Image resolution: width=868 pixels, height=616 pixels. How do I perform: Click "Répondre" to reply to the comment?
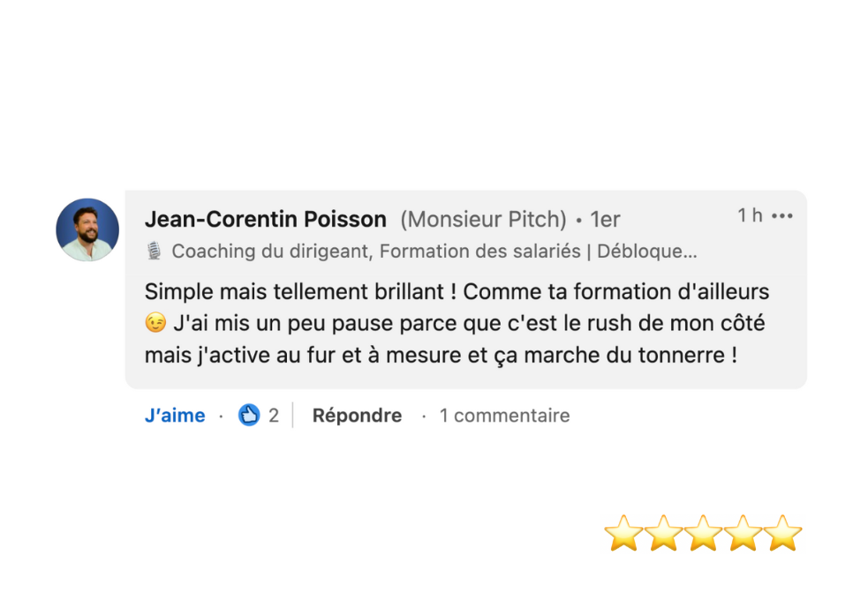coord(357,416)
